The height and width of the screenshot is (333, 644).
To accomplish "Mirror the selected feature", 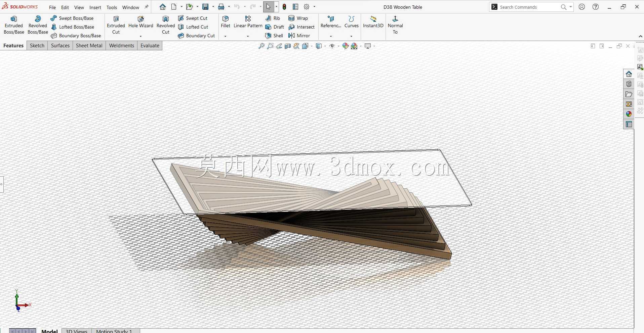I will 299,36.
